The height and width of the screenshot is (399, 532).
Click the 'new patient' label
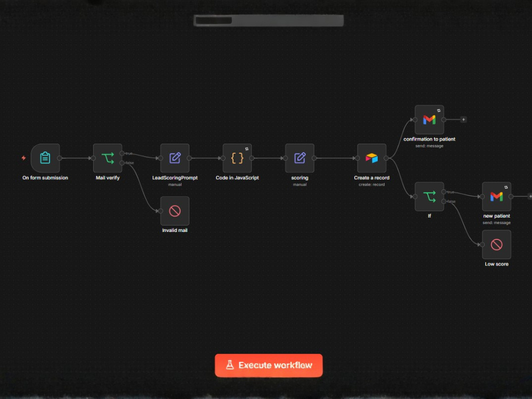point(496,216)
